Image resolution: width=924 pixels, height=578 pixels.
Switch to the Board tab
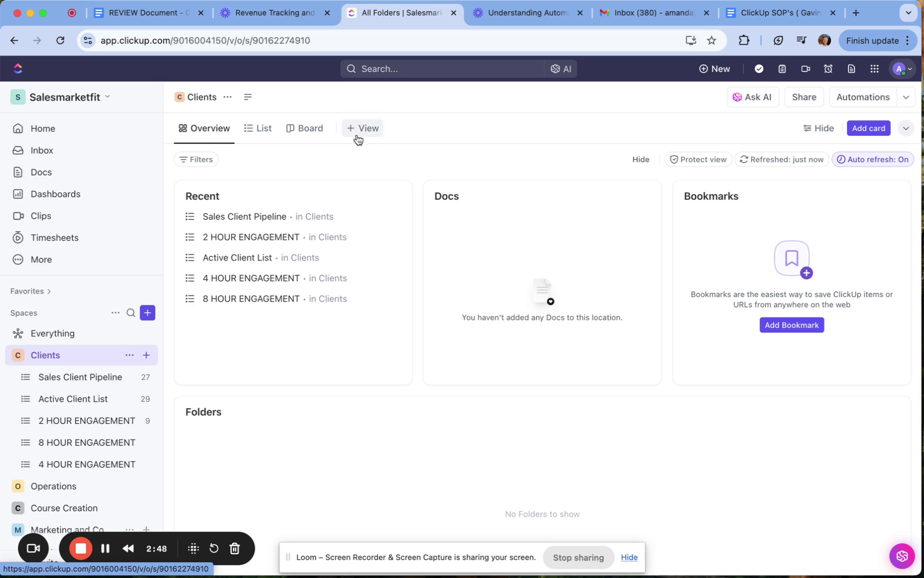pyautogui.click(x=304, y=128)
